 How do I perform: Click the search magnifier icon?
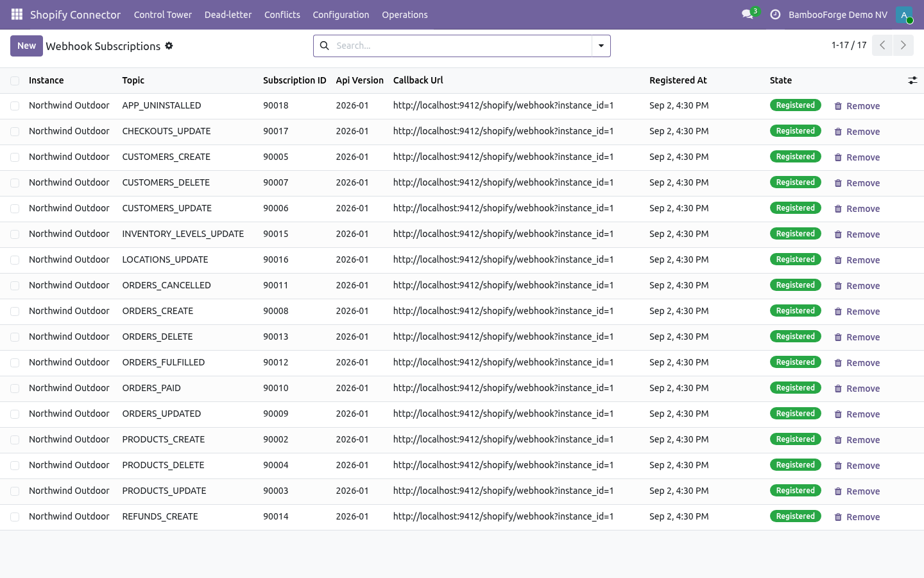pos(325,46)
